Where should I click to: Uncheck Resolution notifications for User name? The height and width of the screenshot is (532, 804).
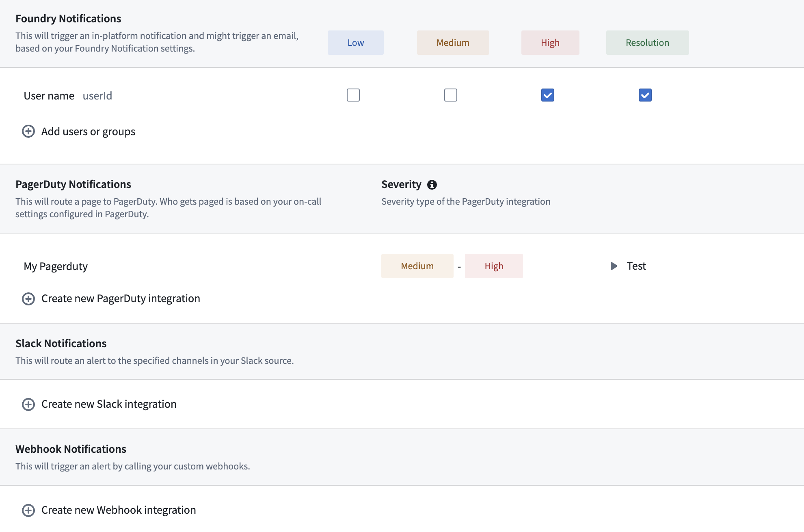[645, 95]
